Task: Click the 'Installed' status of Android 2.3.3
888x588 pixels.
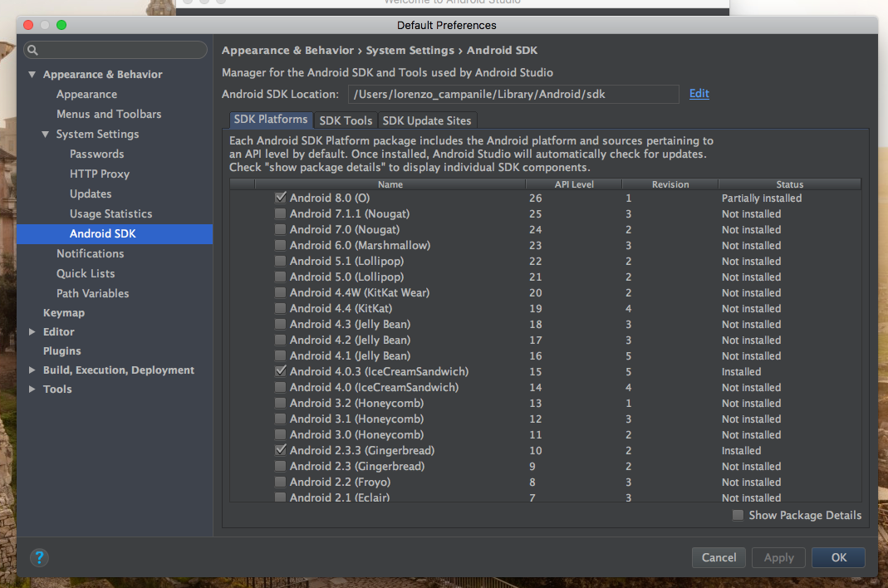Action: [741, 450]
